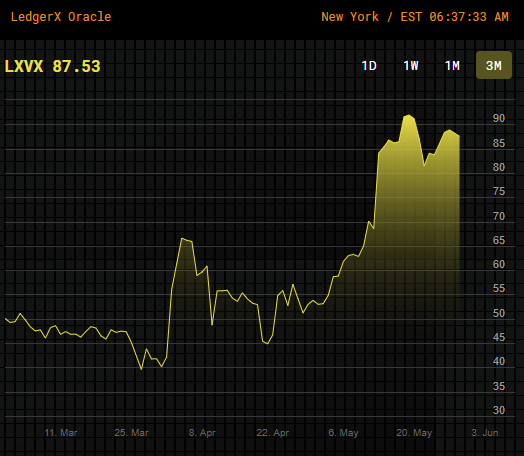Click the highlighted 3M range button
The width and height of the screenshot is (524, 456).
pyautogui.click(x=494, y=65)
